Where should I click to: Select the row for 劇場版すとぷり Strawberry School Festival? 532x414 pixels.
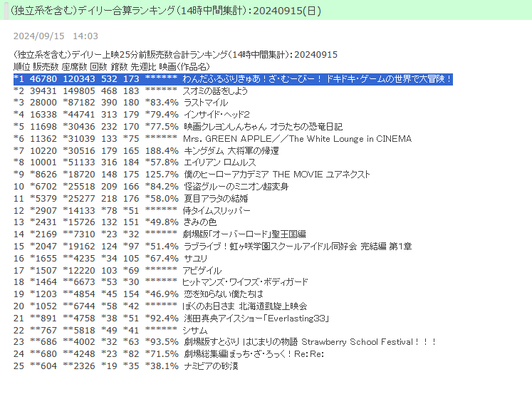pos(225,342)
